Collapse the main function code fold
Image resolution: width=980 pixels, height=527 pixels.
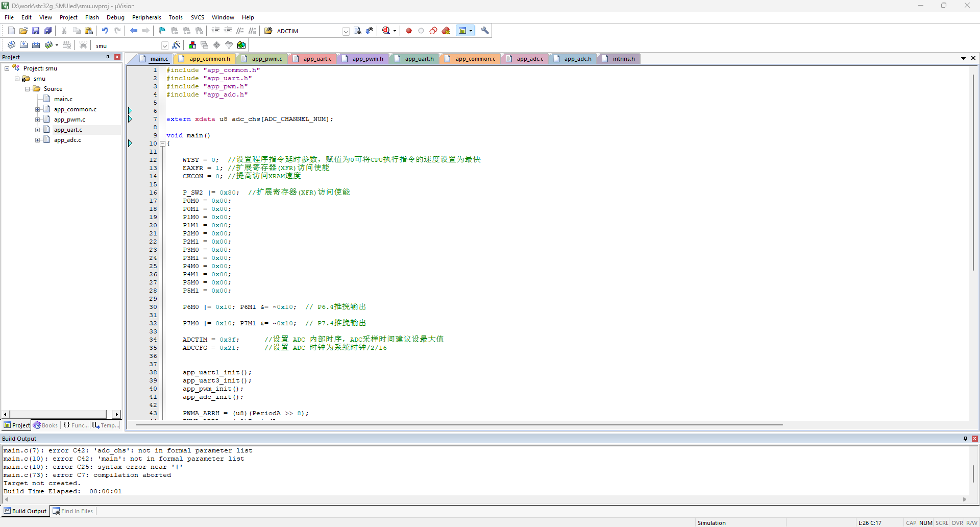(x=163, y=143)
